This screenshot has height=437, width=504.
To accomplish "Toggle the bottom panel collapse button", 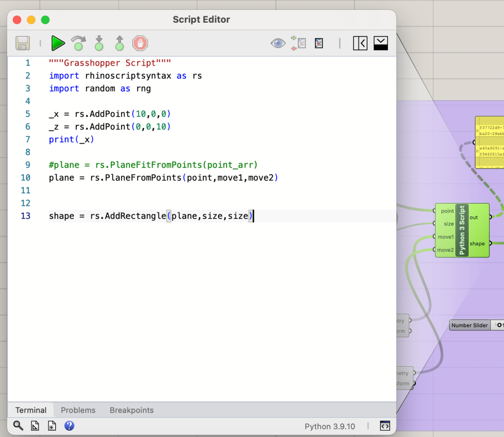I will click(x=381, y=43).
